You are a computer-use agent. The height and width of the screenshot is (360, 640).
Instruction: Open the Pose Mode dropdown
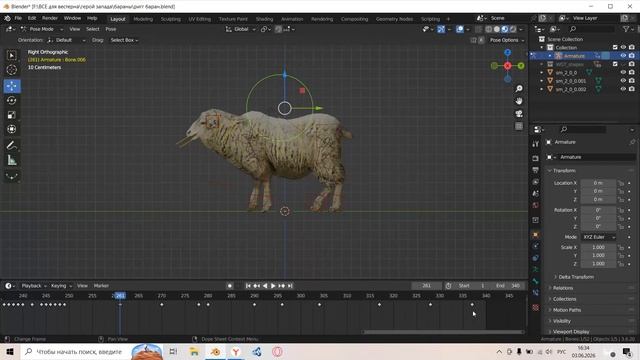(x=41, y=29)
